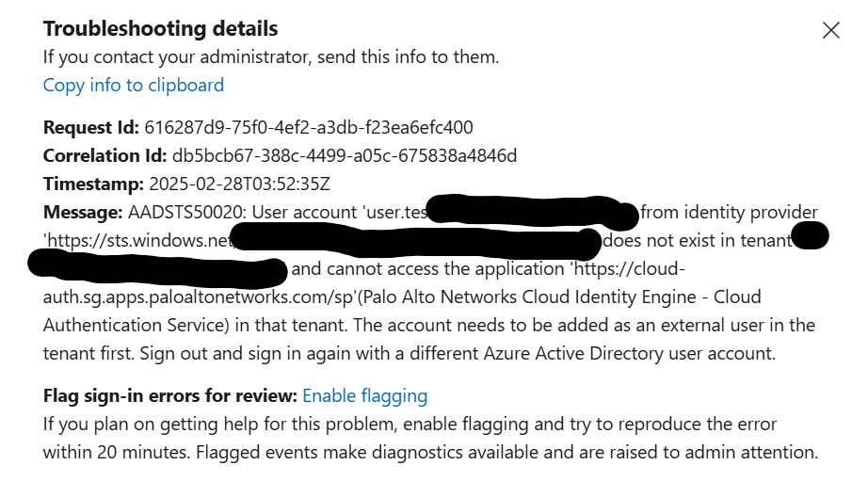Click the Timestamp label
Viewport: 868px width, 481px height.
(91, 184)
